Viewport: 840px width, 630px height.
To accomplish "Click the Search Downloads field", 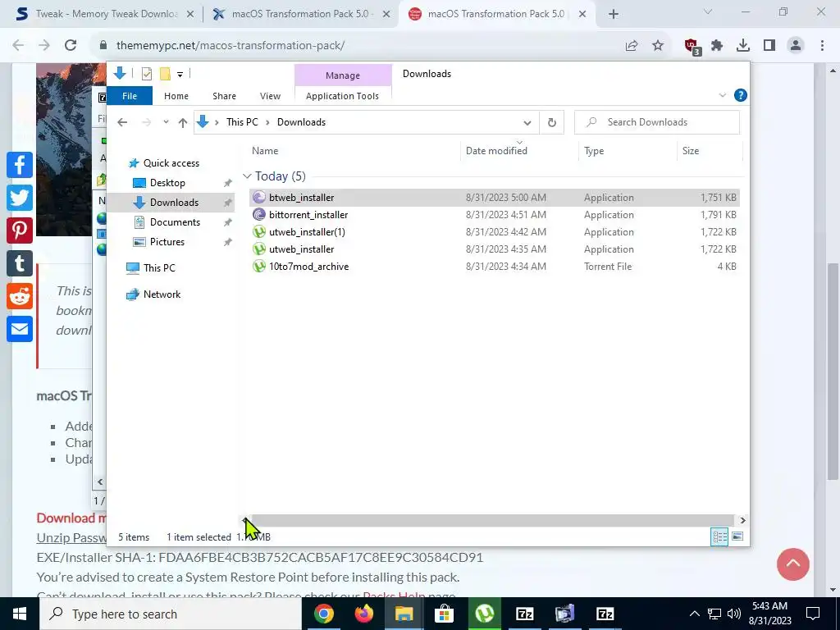I will pos(657,123).
